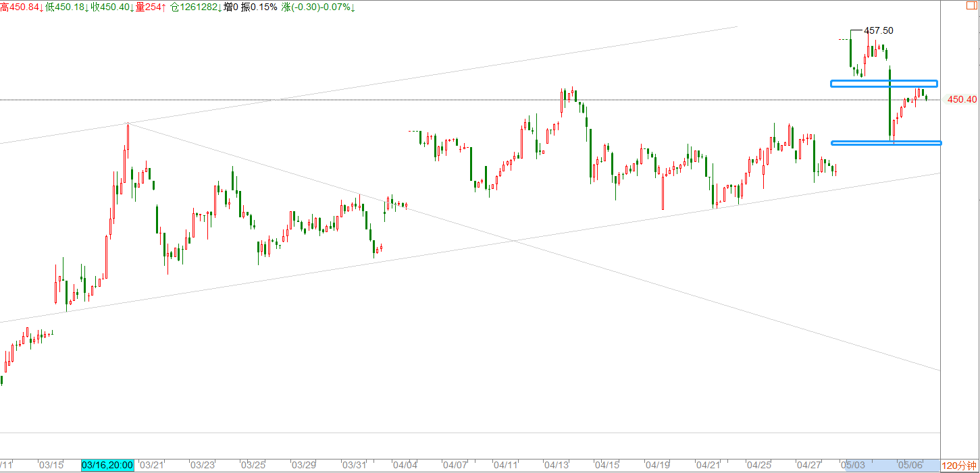
Task: Click the 03/23 date on time axis
Action: point(203,466)
